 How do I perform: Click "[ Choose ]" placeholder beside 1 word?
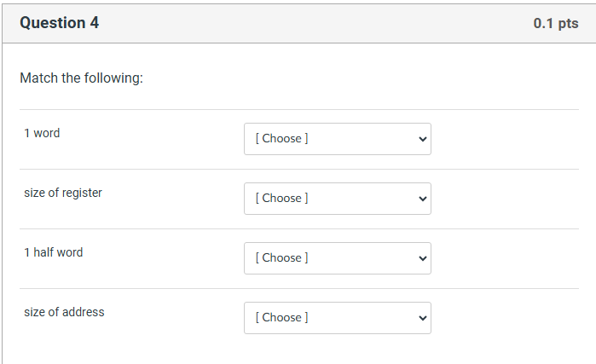[x=281, y=139]
